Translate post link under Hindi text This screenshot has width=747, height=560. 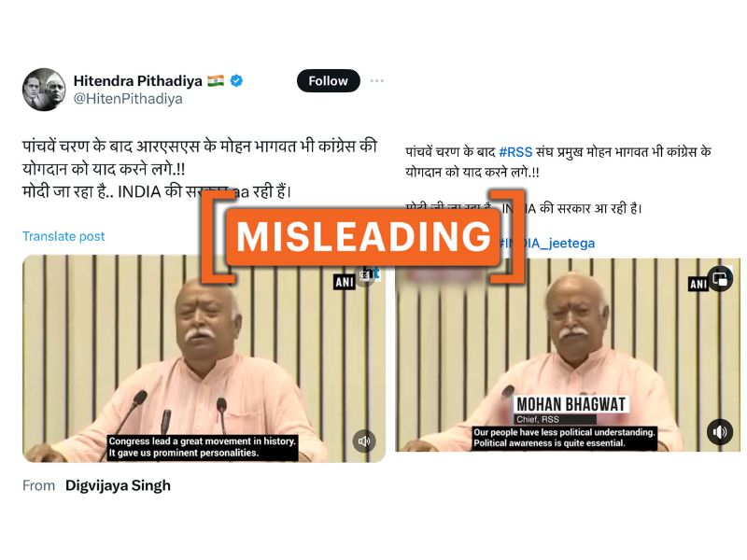click(x=63, y=236)
